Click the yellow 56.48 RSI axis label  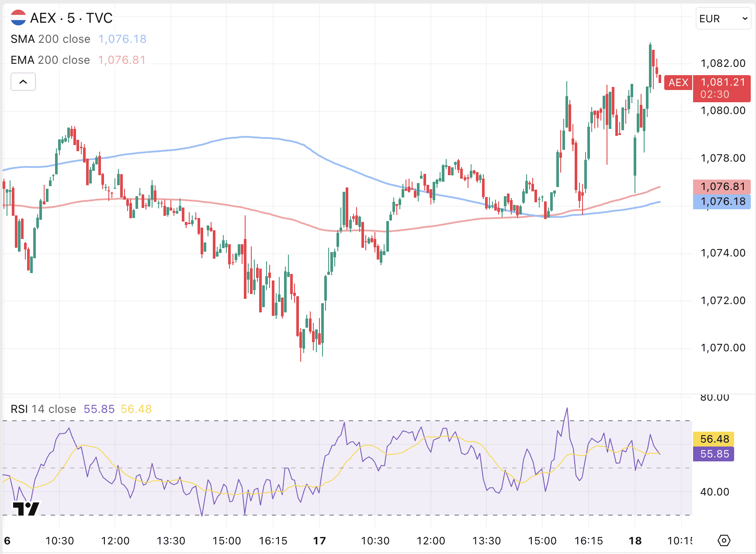click(x=714, y=439)
